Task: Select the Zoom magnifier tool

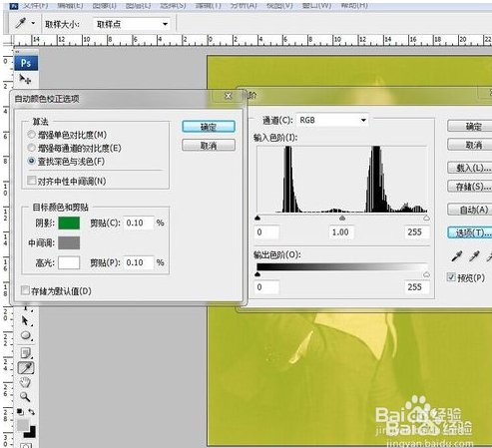Action: point(25,396)
